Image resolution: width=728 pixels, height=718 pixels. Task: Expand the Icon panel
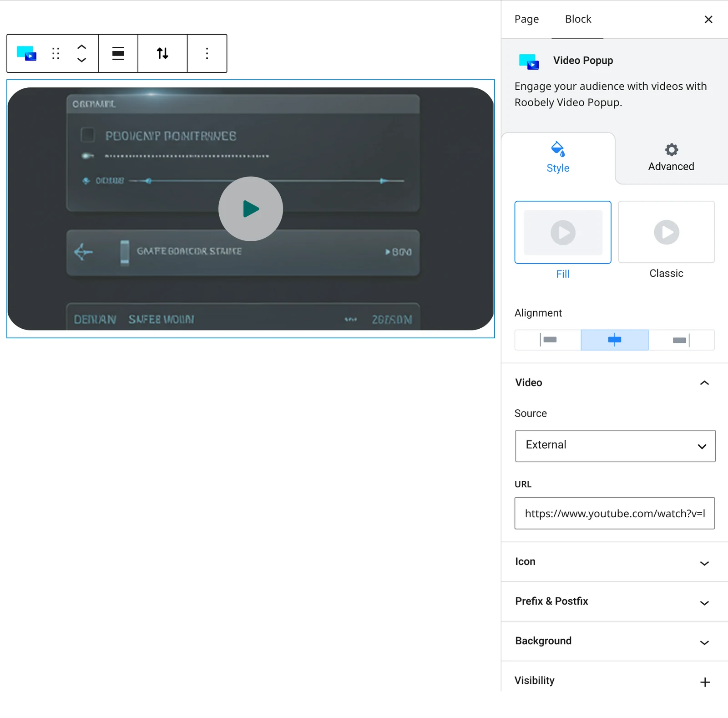(614, 562)
